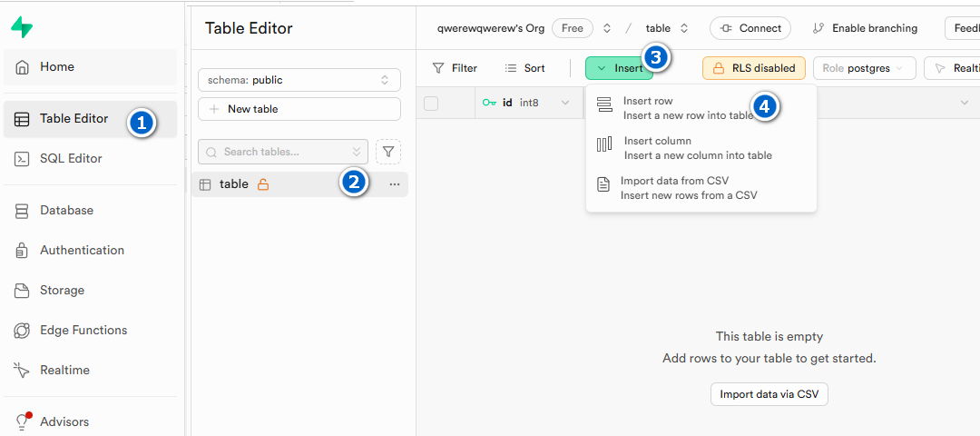
Task: Tick the select-all rows checkbox
Action: coord(431,104)
